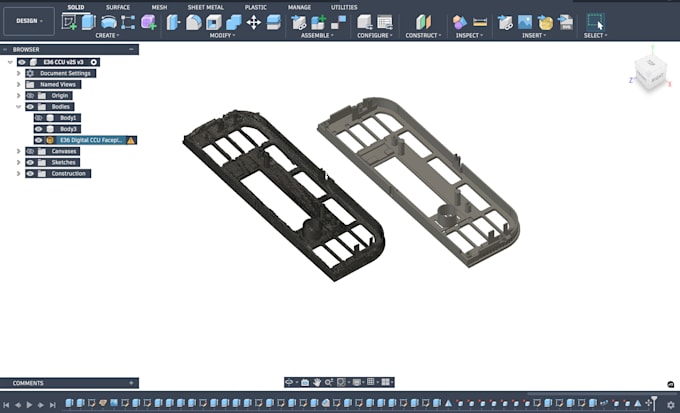Jump to timeline beginning

(x=6, y=405)
